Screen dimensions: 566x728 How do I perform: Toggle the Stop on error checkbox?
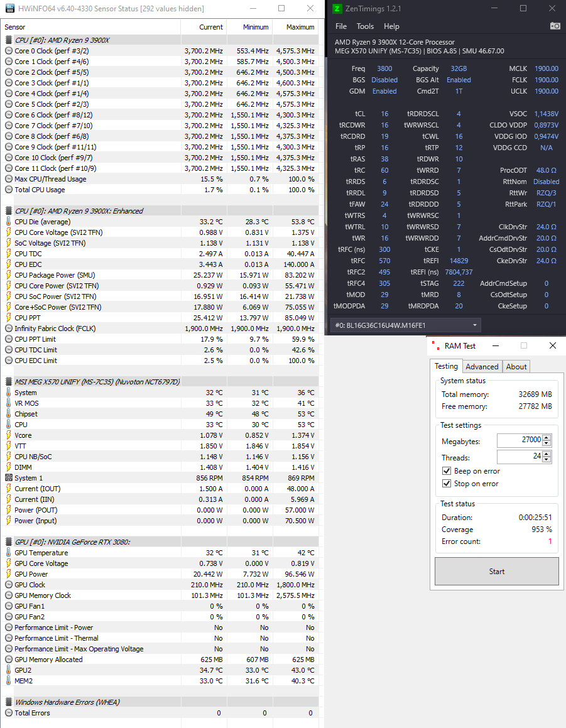[447, 484]
